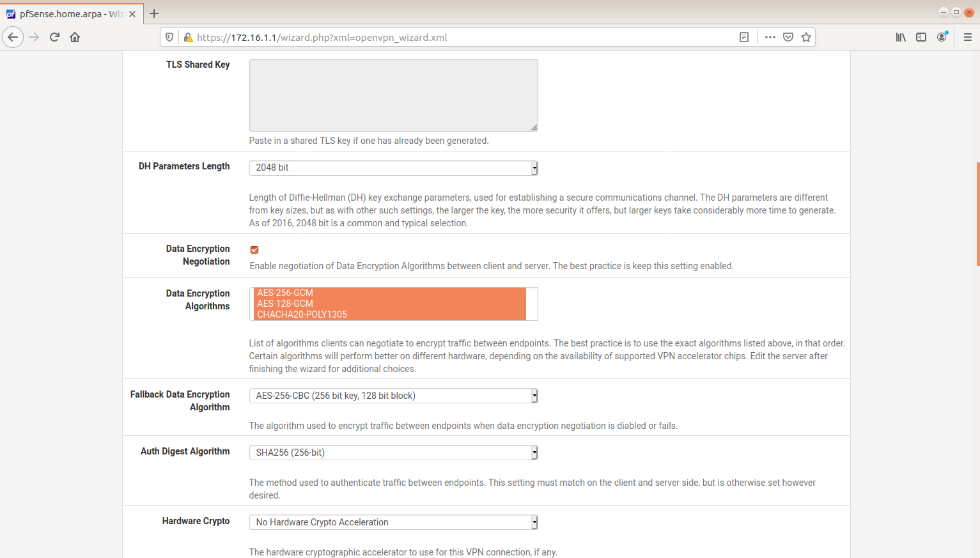Image resolution: width=980 pixels, height=558 pixels.
Task: Open the Firefox home page
Action: (75, 37)
